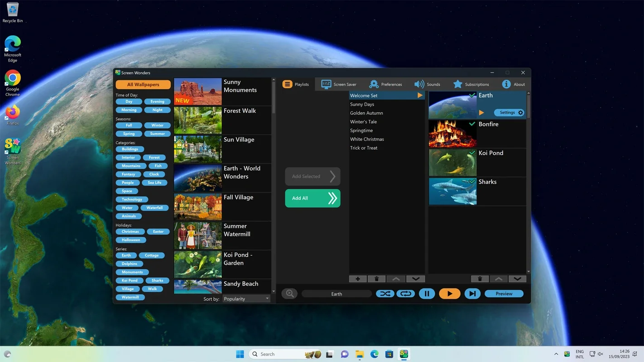Skip to the next wallpaper
This screenshot has width=644, height=362.
(x=472, y=294)
